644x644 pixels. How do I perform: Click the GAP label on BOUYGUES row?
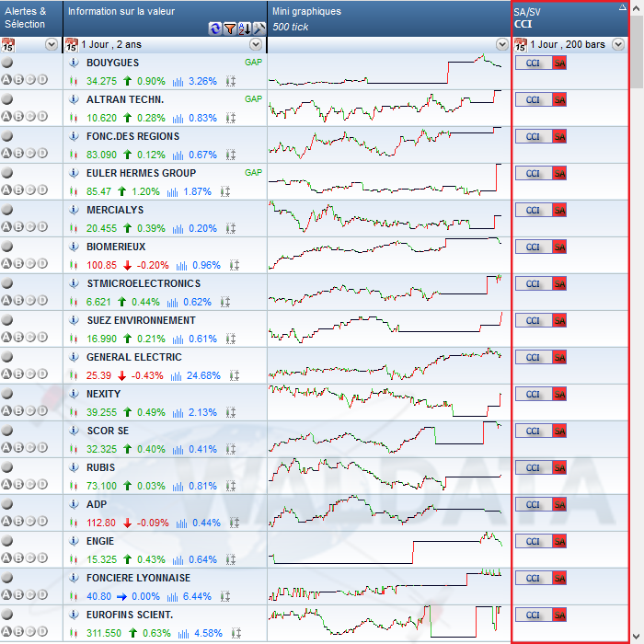(253, 63)
